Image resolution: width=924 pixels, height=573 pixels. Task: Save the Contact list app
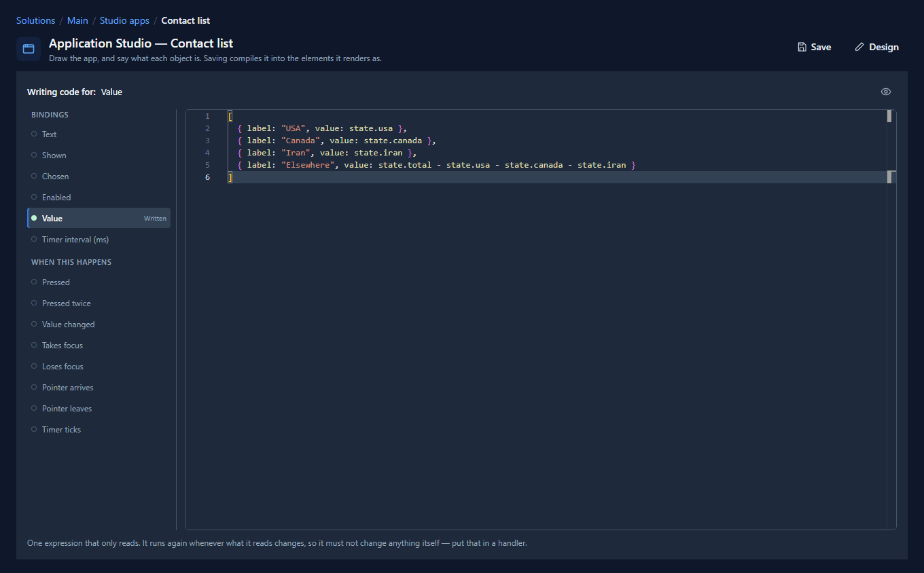tap(815, 47)
